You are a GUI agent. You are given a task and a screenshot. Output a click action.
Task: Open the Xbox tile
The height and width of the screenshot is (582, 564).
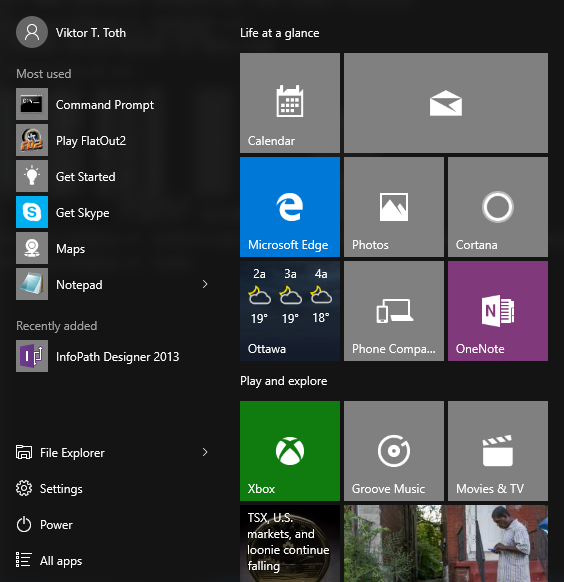290,451
